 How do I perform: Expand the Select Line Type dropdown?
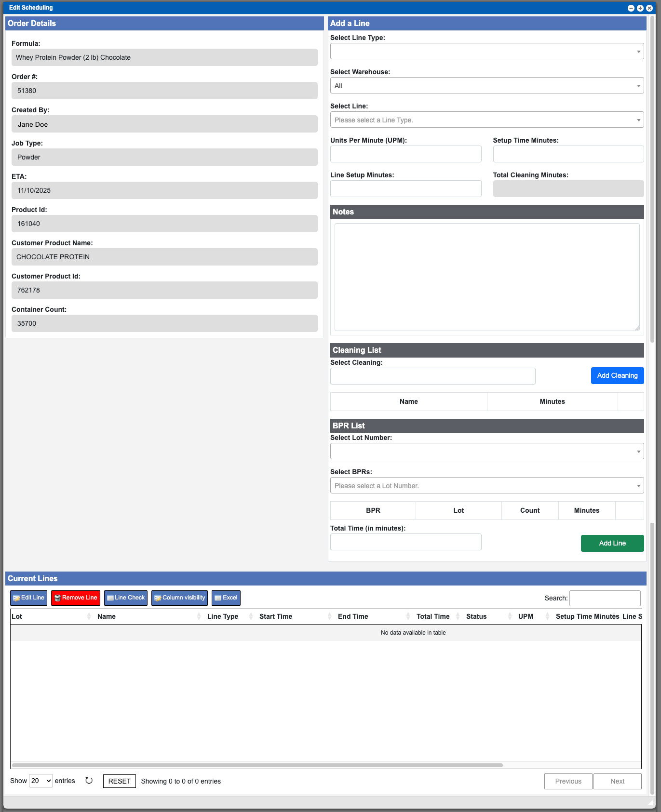(486, 52)
